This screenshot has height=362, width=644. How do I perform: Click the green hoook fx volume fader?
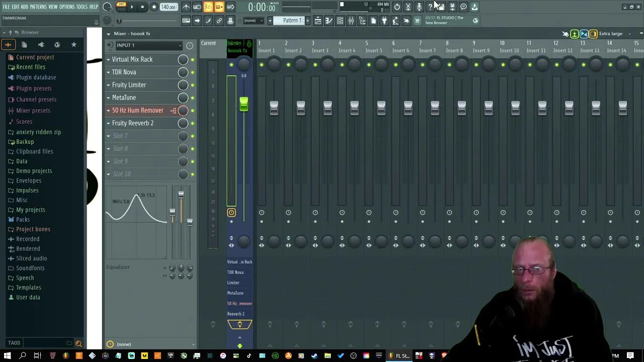[244, 104]
